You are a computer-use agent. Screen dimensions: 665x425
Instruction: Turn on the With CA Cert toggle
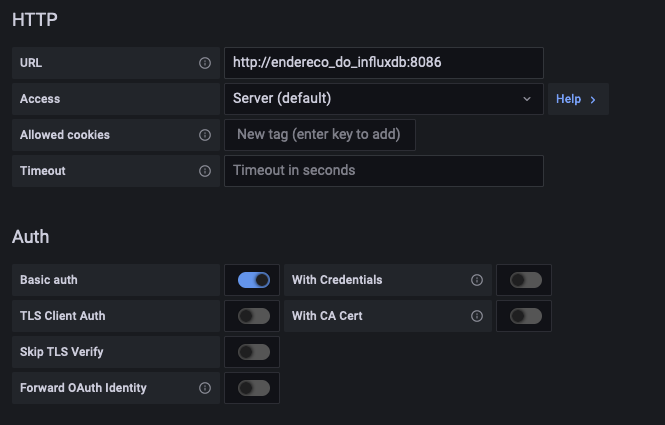pos(526,316)
